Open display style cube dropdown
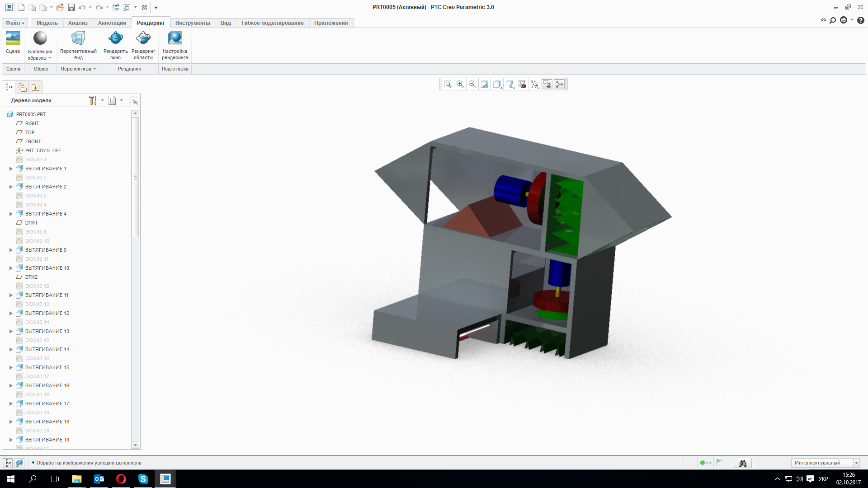 (497, 84)
